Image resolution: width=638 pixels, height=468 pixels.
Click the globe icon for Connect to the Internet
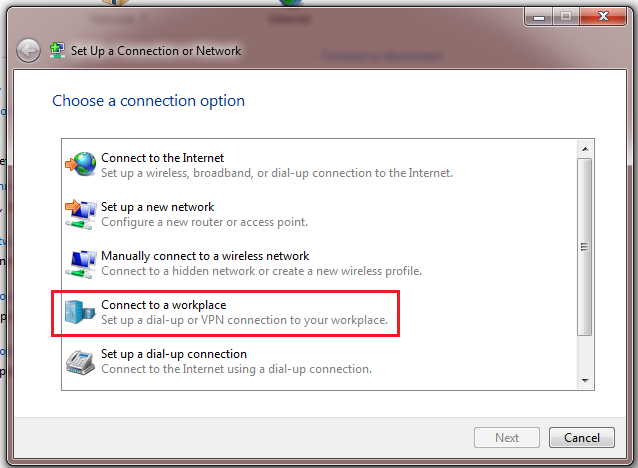[81, 164]
